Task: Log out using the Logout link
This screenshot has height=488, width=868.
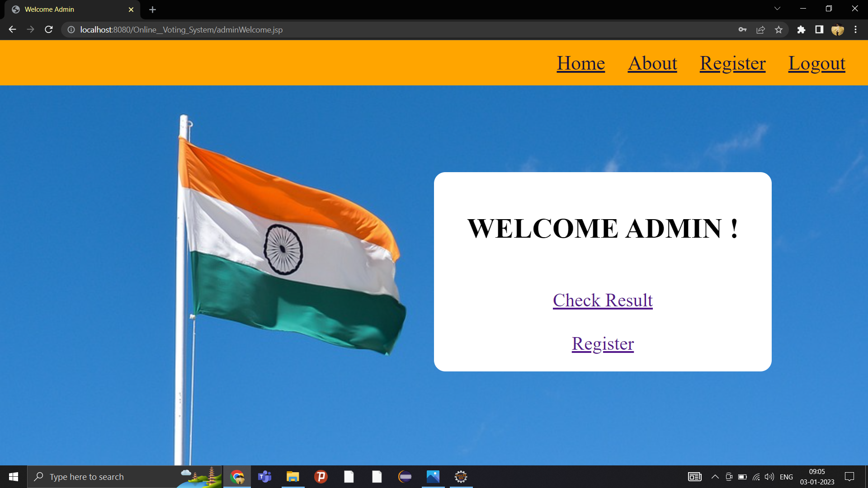Action: tap(816, 63)
